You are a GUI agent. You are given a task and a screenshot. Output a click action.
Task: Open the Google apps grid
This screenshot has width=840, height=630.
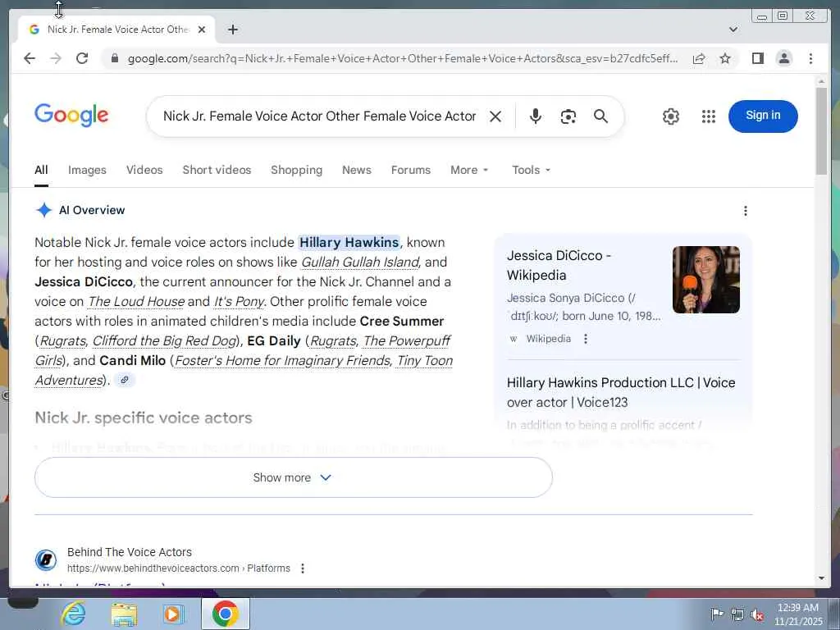tap(708, 116)
